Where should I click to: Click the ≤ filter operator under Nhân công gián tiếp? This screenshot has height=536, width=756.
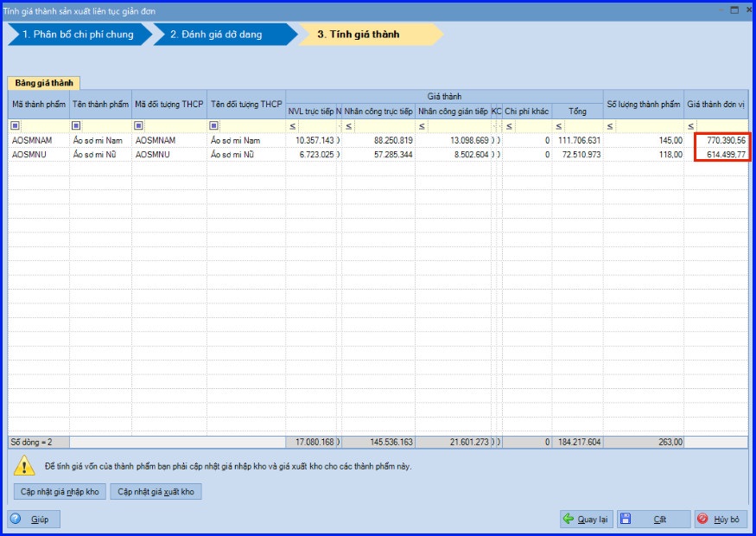422,126
